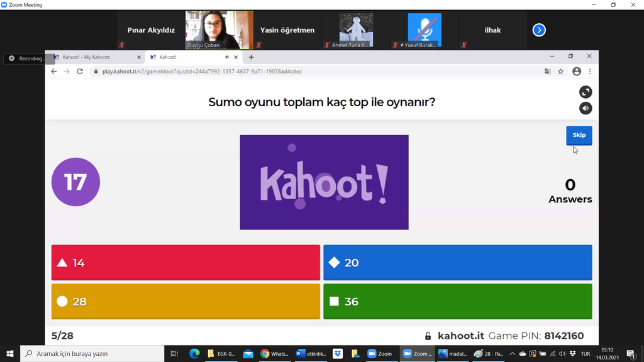Open a new browser tab
The height and width of the screenshot is (362, 644).
[252, 57]
